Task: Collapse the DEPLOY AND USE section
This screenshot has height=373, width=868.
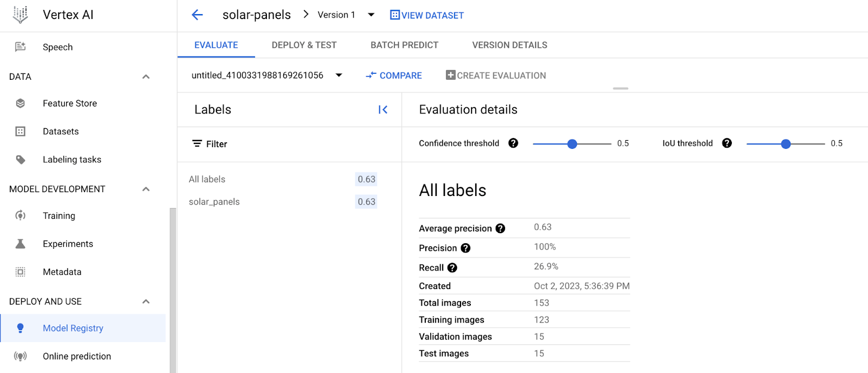Action: [146, 301]
